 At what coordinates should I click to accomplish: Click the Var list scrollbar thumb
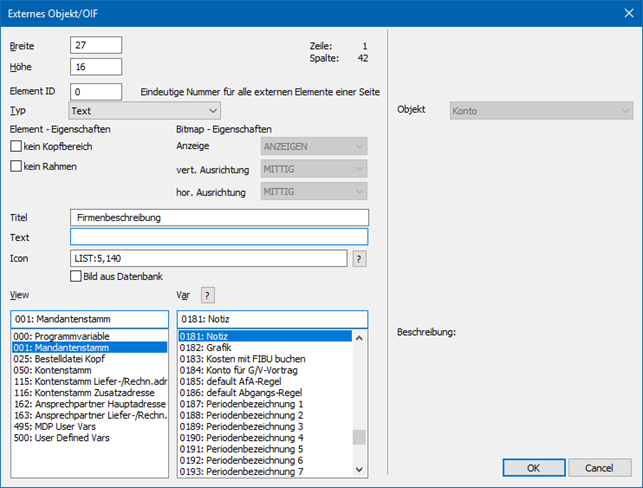[x=360, y=437]
